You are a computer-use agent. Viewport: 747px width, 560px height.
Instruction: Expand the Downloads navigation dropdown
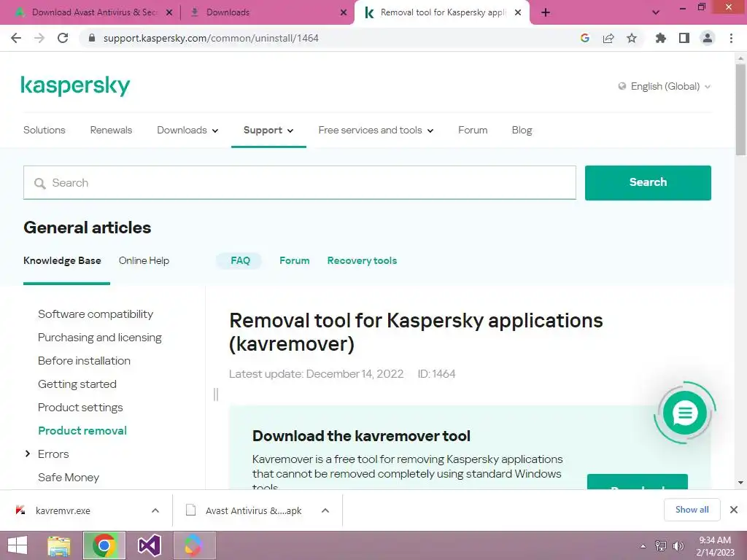point(187,130)
